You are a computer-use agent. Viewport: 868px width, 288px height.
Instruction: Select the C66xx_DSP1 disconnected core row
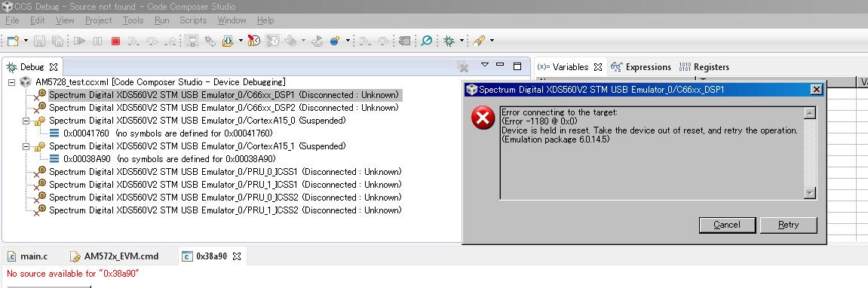(217, 95)
